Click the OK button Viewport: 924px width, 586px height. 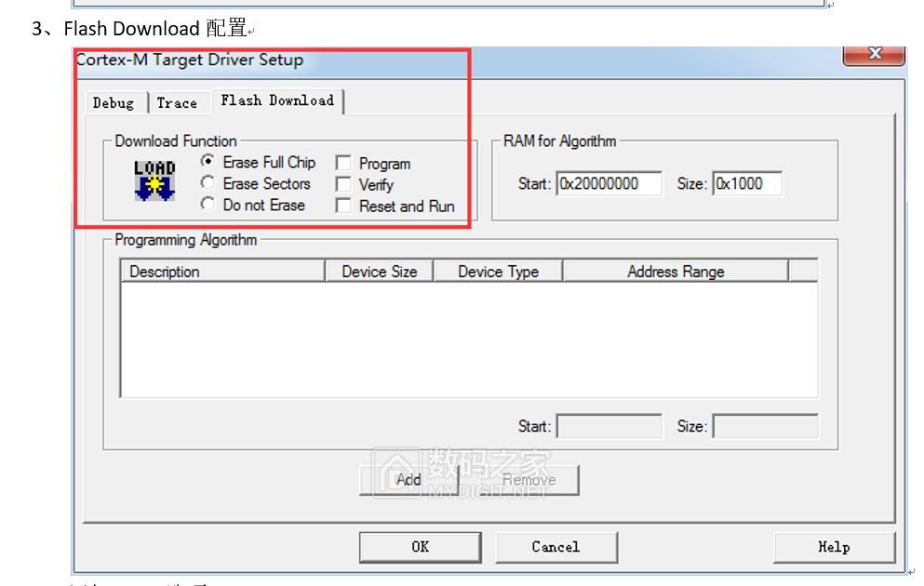click(421, 547)
